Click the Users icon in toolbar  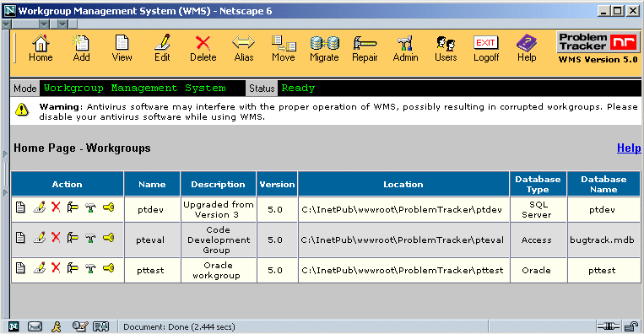446,48
